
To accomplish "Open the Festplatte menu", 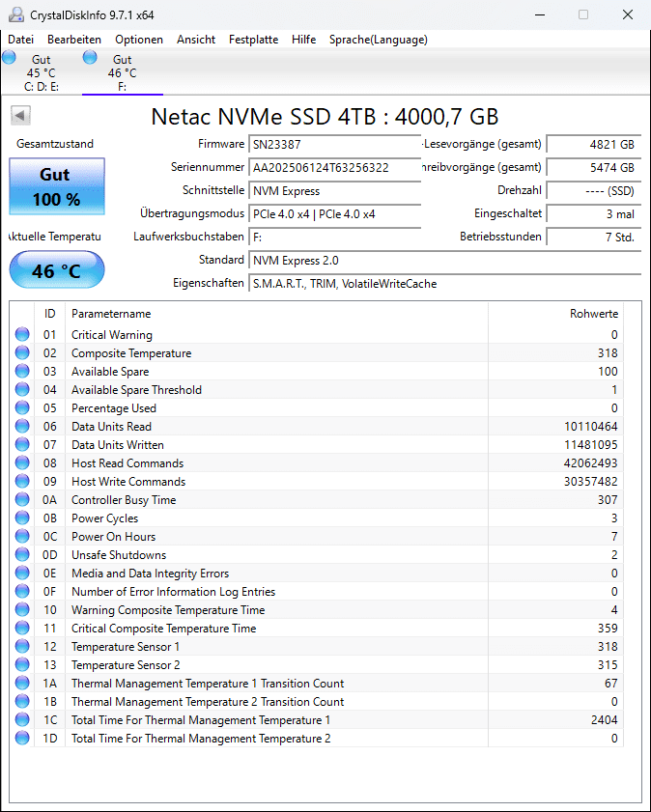I will pos(253,40).
